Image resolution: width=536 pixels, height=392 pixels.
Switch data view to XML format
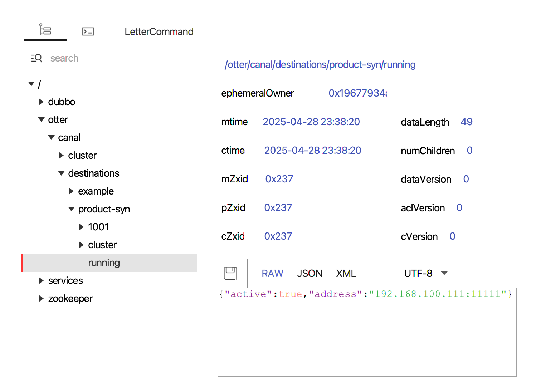(x=346, y=274)
